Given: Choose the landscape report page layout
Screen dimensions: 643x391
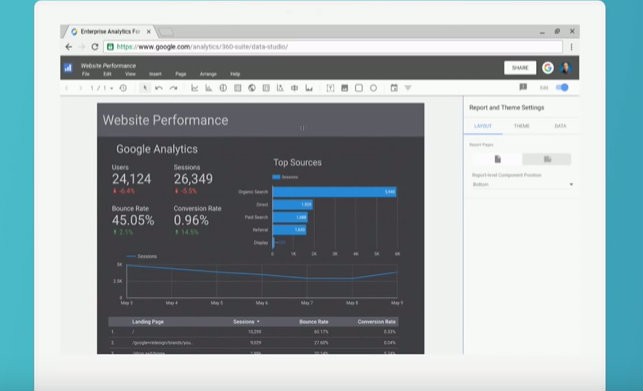Looking at the screenshot, I should coord(547,159).
